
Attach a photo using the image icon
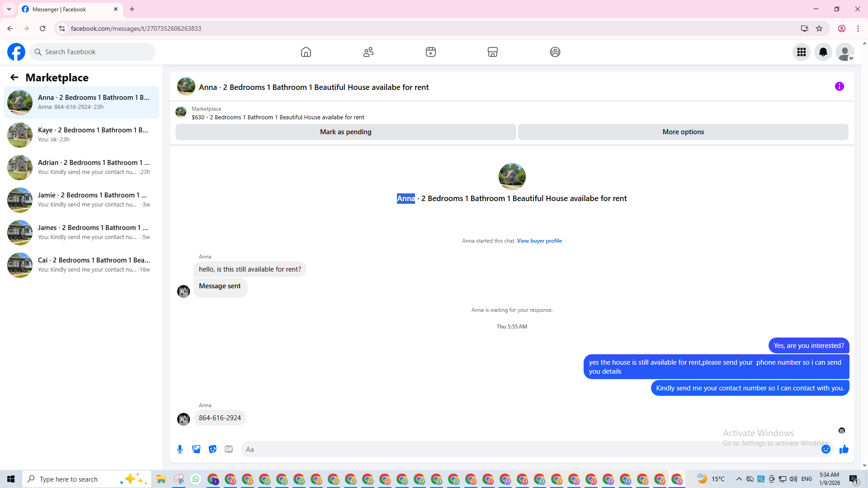tap(196, 449)
